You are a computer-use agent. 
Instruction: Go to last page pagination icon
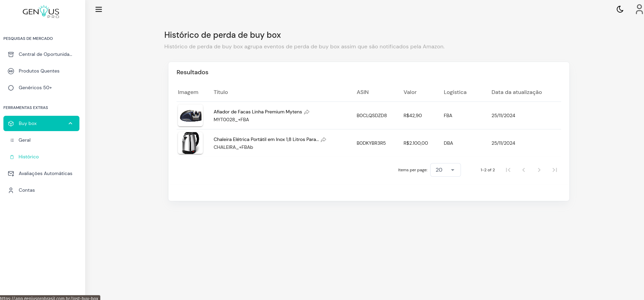(555, 170)
